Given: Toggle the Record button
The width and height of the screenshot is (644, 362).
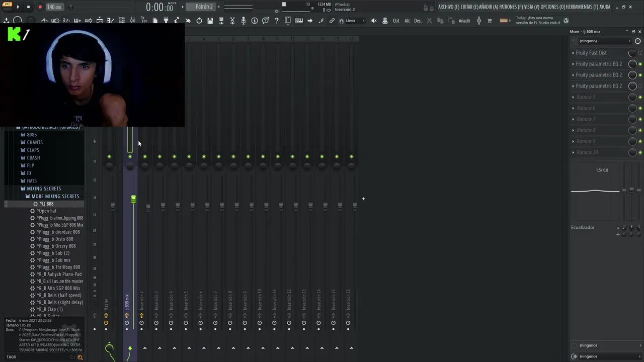Looking at the screenshot, I should click(x=40, y=7).
